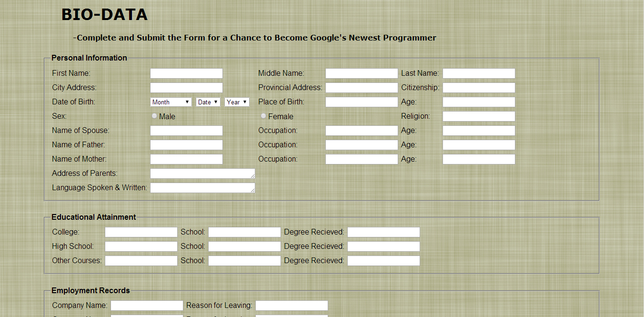
Task: Click the Educational Attainment legend
Action: pyautogui.click(x=94, y=217)
